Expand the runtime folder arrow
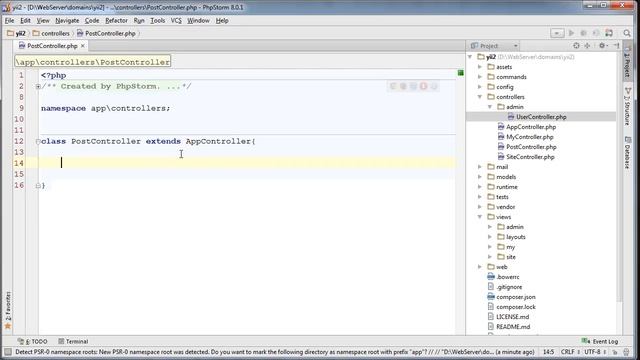 [x=480, y=187]
